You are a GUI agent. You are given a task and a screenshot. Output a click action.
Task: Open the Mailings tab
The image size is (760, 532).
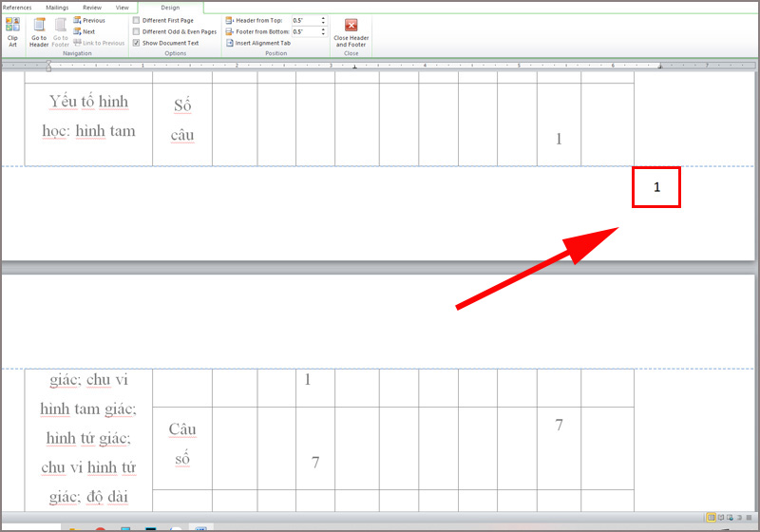coord(57,8)
